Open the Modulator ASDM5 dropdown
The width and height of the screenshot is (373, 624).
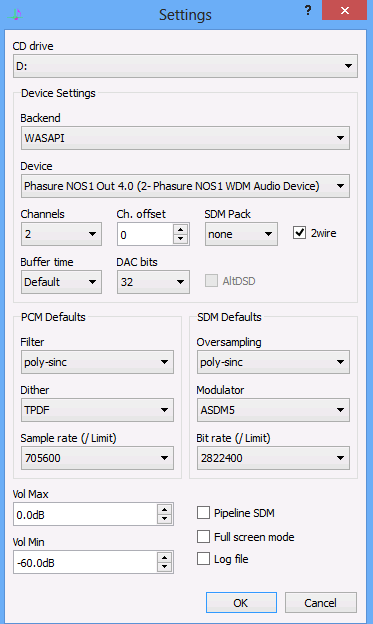(273, 410)
